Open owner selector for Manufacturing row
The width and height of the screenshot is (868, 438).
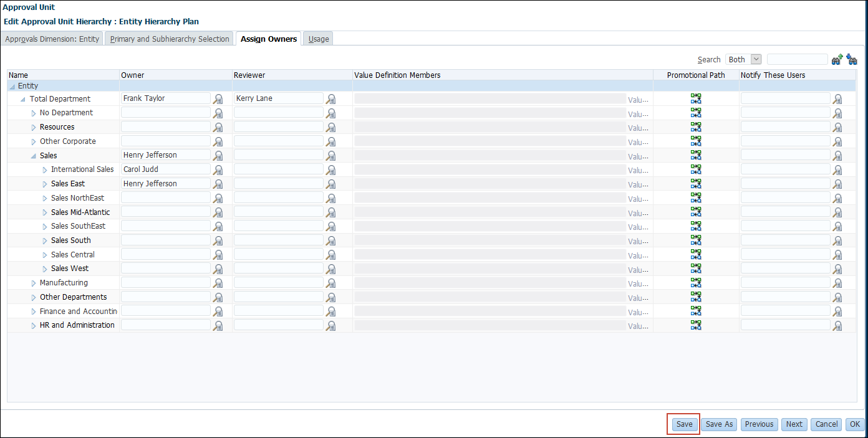[218, 283]
